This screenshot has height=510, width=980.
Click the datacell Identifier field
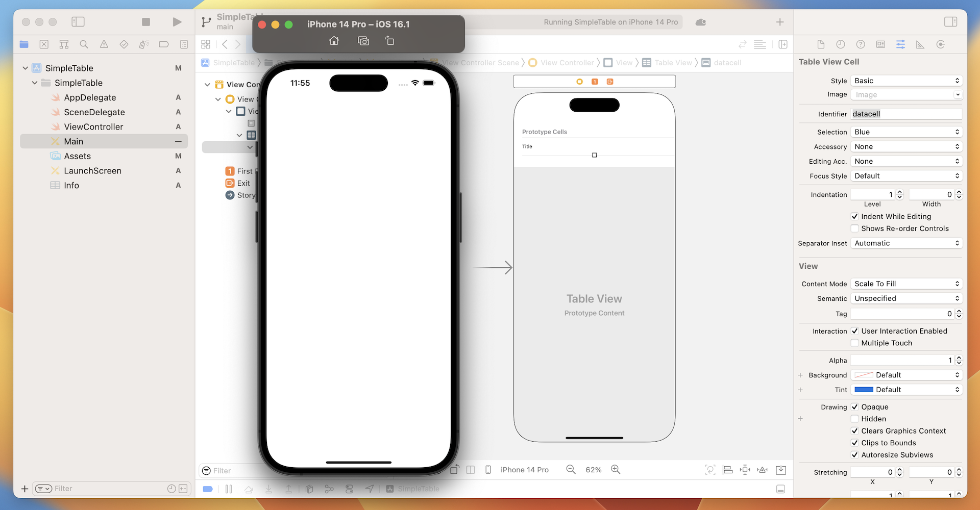pyautogui.click(x=906, y=113)
